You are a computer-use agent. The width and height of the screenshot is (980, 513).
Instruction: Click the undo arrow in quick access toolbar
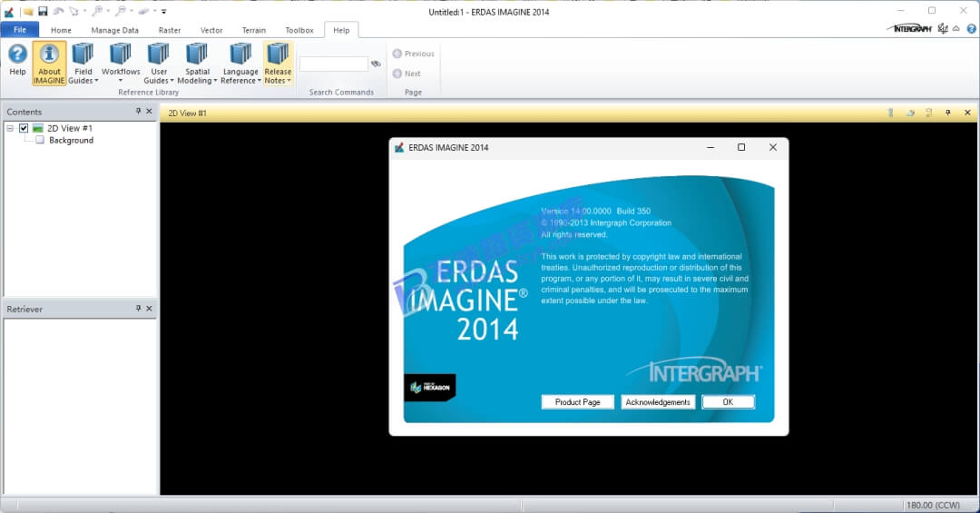click(x=58, y=11)
